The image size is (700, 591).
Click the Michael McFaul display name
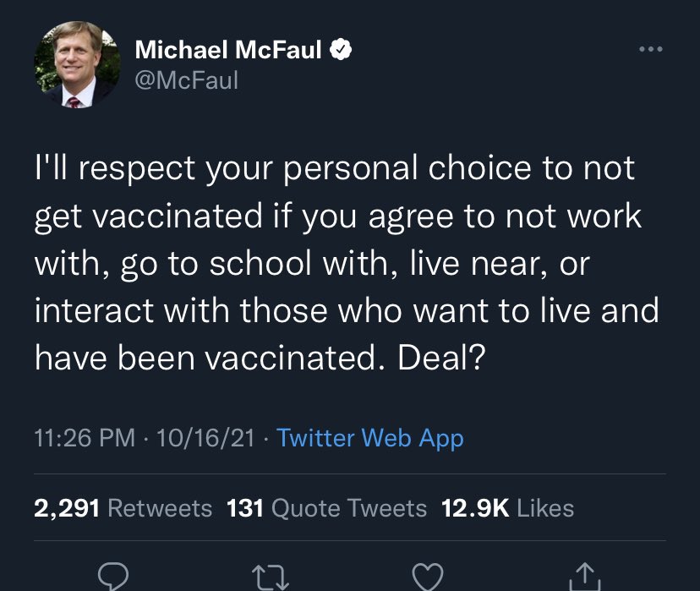(x=228, y=50)
